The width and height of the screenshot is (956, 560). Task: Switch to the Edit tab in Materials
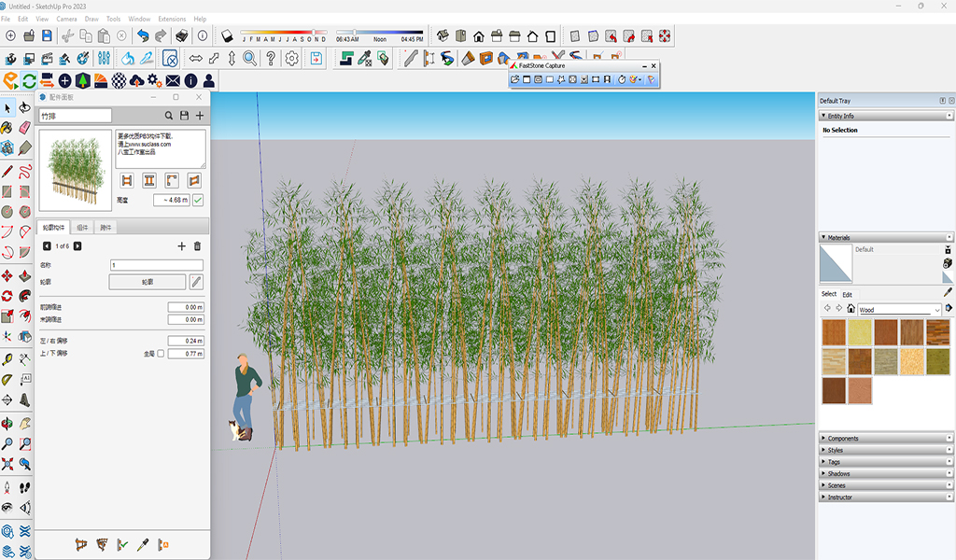(x=847, y=294)
